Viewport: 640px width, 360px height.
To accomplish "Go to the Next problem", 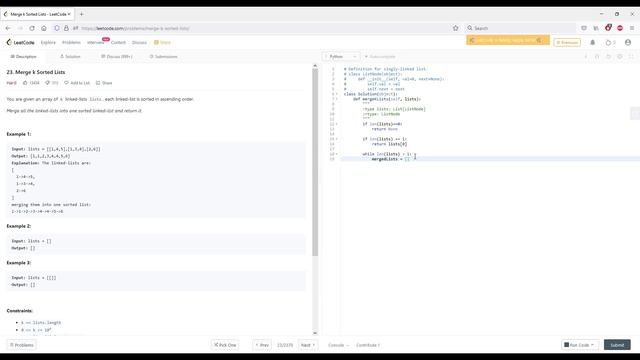I will (308, 345).
